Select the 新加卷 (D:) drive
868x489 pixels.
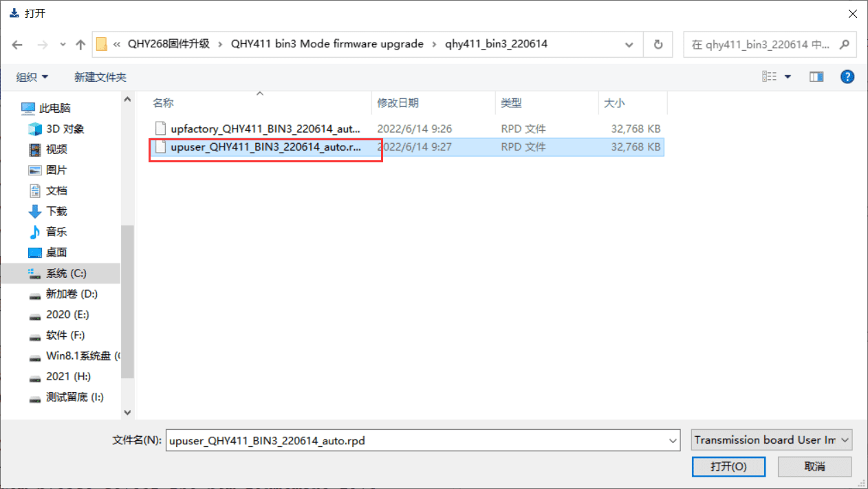(72, 294)
